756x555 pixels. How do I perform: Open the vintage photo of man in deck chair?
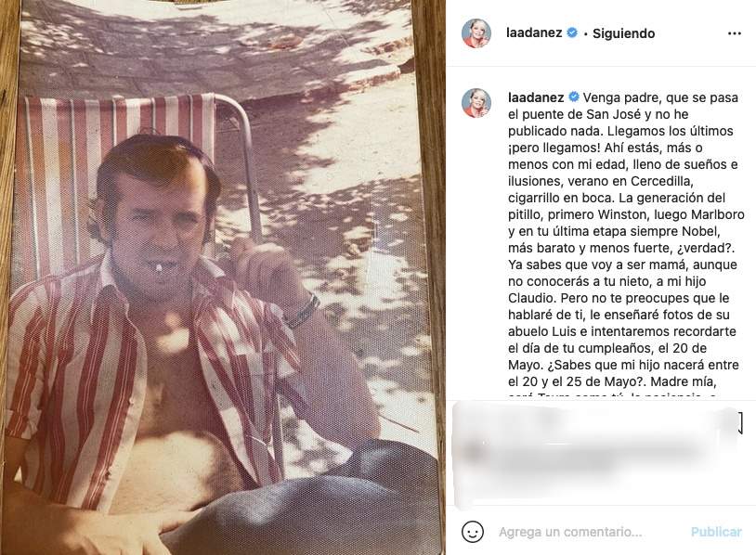[223, 277]
